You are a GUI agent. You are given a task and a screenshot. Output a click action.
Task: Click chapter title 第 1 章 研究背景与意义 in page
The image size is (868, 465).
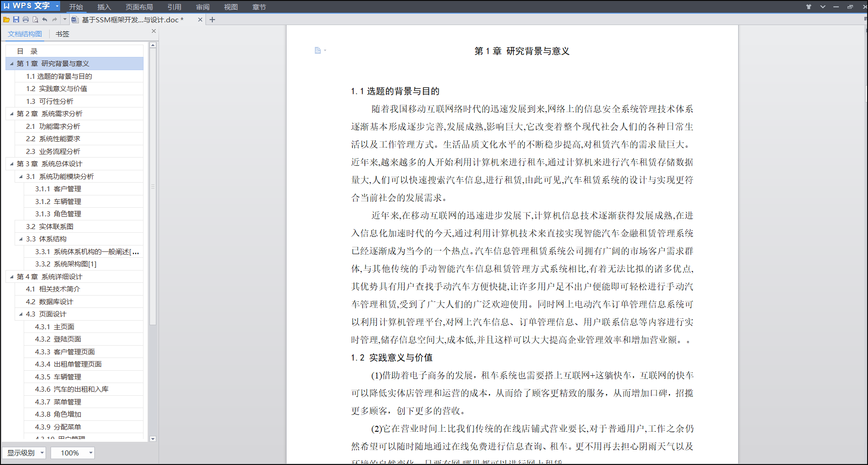tap(522, 51)
